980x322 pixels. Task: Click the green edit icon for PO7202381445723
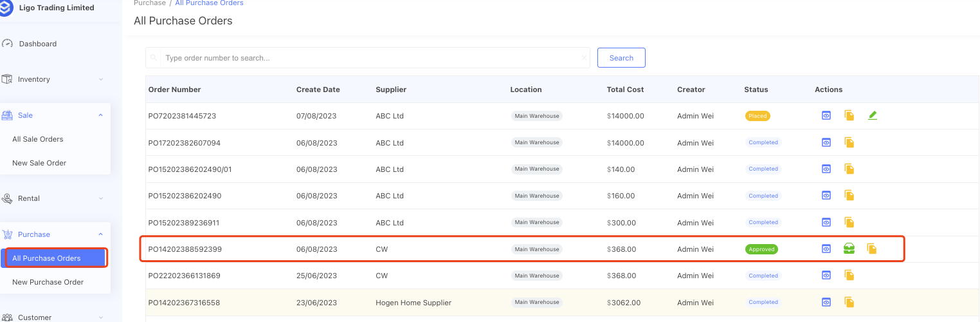point(872,116)
